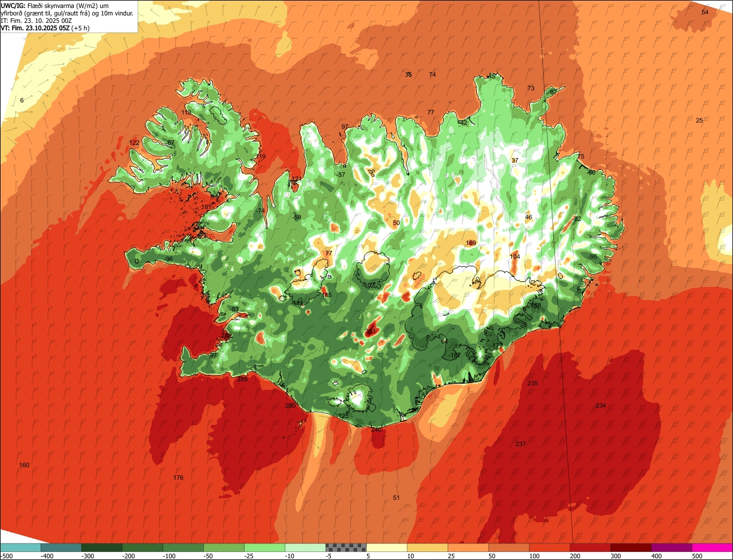
Task: Click the 'VT: Fim. 23.10.2025 05Z (+5 h)' line
Action: tap(45, 27)
